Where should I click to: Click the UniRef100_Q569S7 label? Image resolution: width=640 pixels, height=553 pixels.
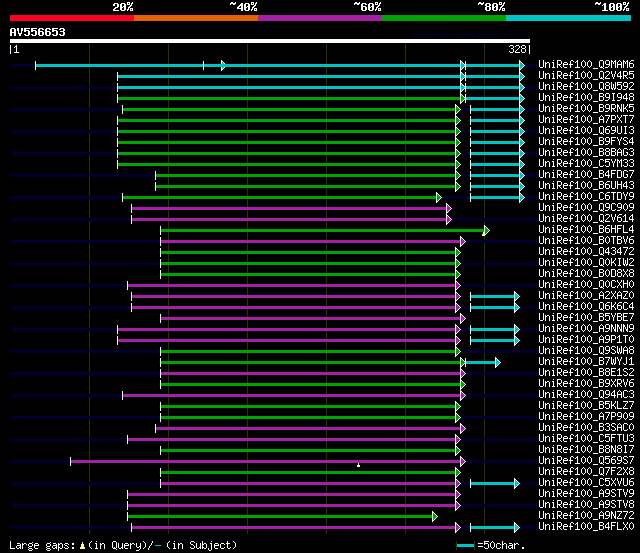point(586,461)
